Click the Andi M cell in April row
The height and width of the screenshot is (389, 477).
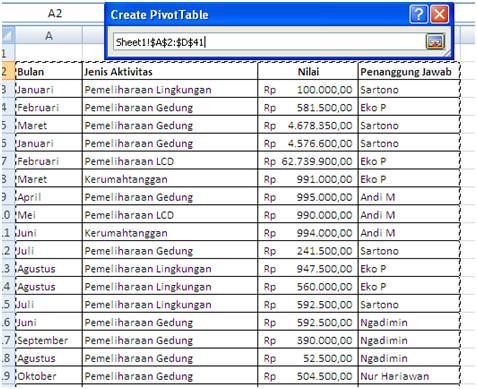409,197
